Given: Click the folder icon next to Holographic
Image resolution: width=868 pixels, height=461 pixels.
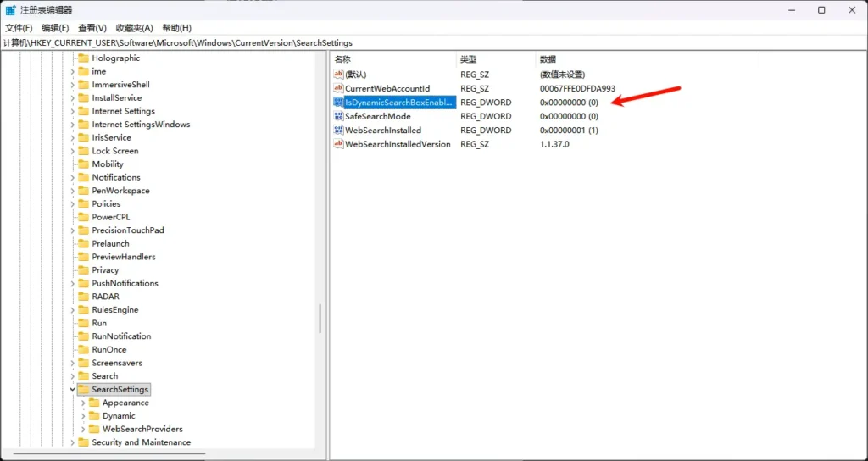Looking at the screenshot, I should point(83,58).
